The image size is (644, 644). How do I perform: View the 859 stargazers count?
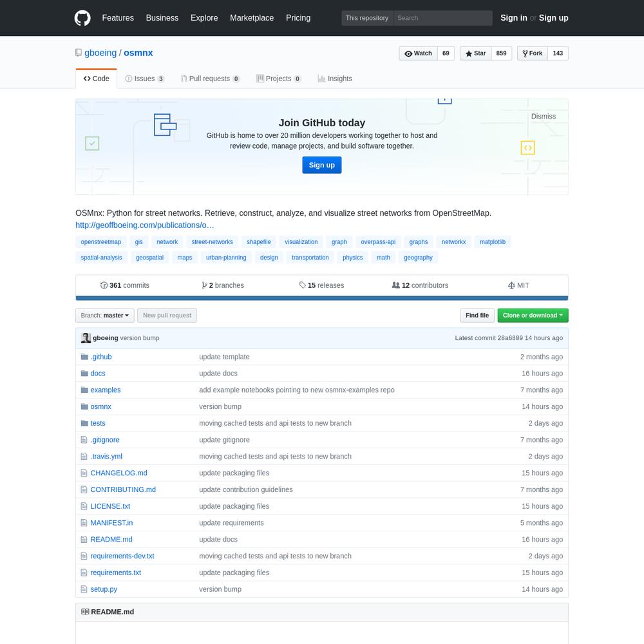pyautogui.click(x=502, y=53)
